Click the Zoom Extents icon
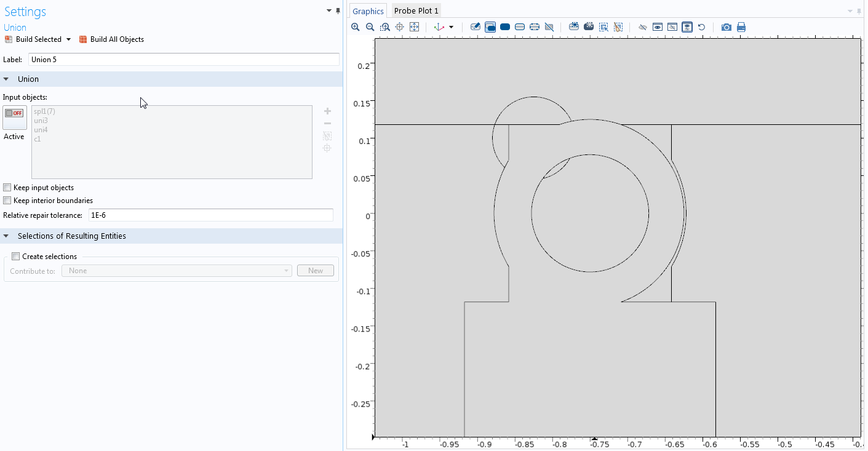This screenshot has height=451, width=868. tap(415, 27)
